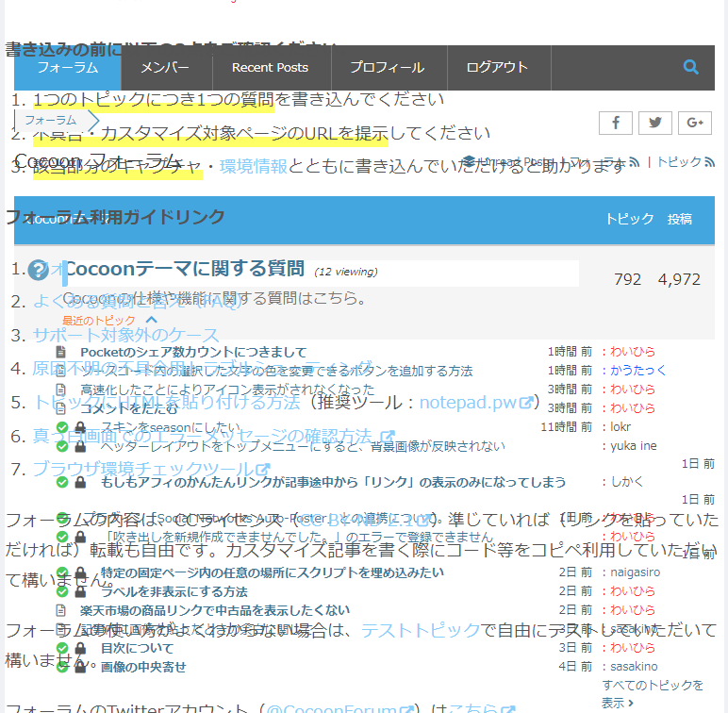Viewport: 728px width, 713px height.
Task: Click author わいひら on the Pocket topic row
Action: tap(633, 352)
